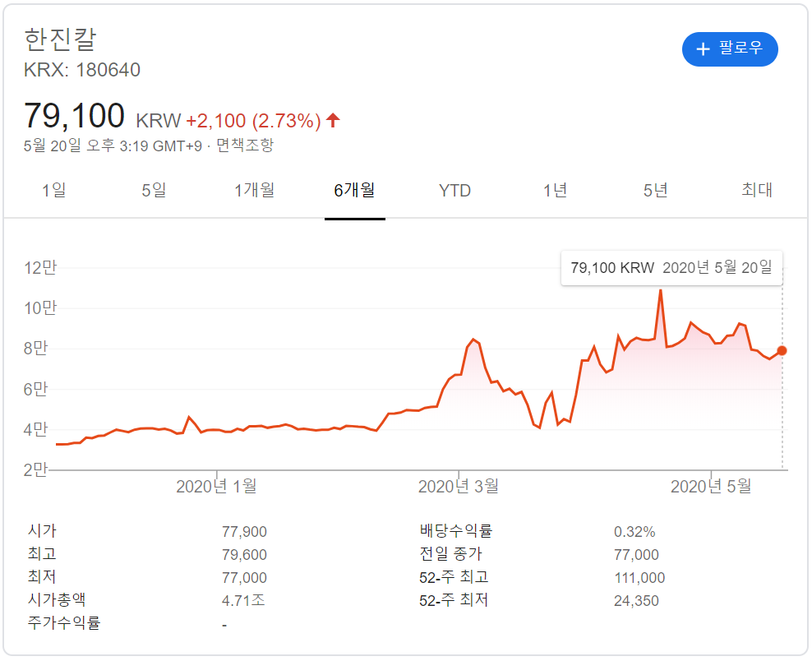Open the YTD tab
Viewport: 812px width, 661px height.
[x=454, y=191]
